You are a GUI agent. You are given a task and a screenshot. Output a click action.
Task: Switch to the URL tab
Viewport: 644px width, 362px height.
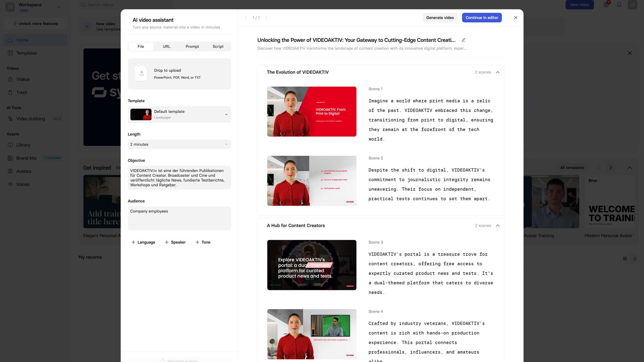166,47
